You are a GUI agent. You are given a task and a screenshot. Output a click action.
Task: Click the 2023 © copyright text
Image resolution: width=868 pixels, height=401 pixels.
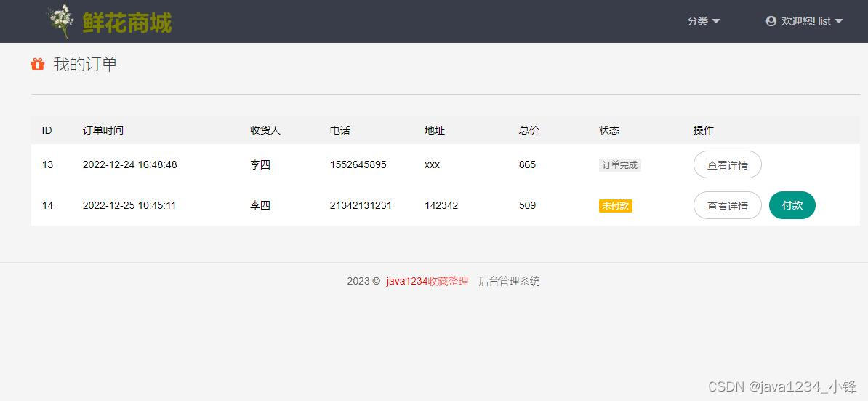[363, 281]
